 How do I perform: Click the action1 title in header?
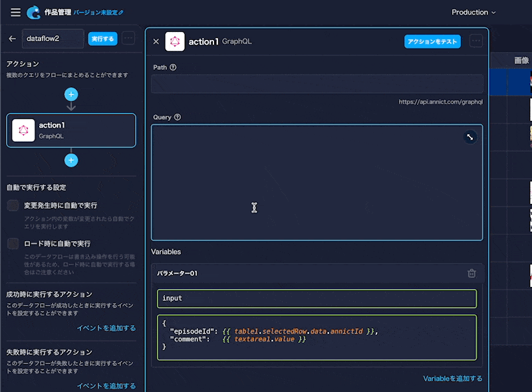pyautogui.click(x=203, y=41)
